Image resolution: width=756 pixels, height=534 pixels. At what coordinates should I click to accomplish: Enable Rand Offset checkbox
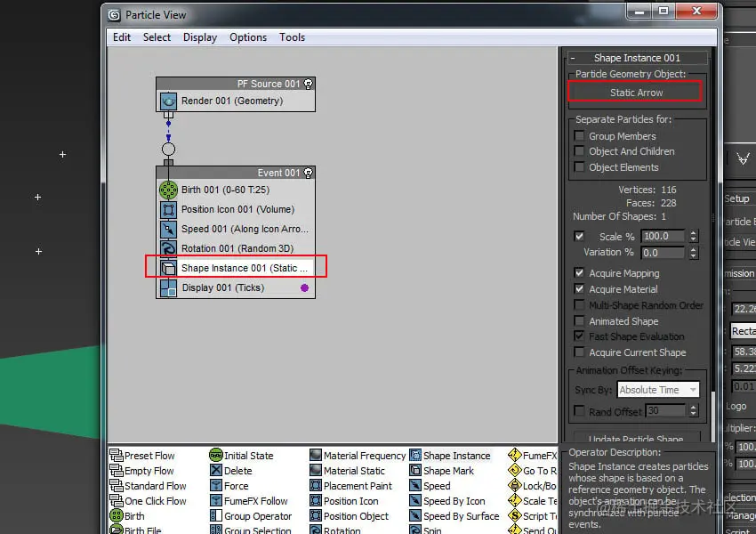click(580, 411)
